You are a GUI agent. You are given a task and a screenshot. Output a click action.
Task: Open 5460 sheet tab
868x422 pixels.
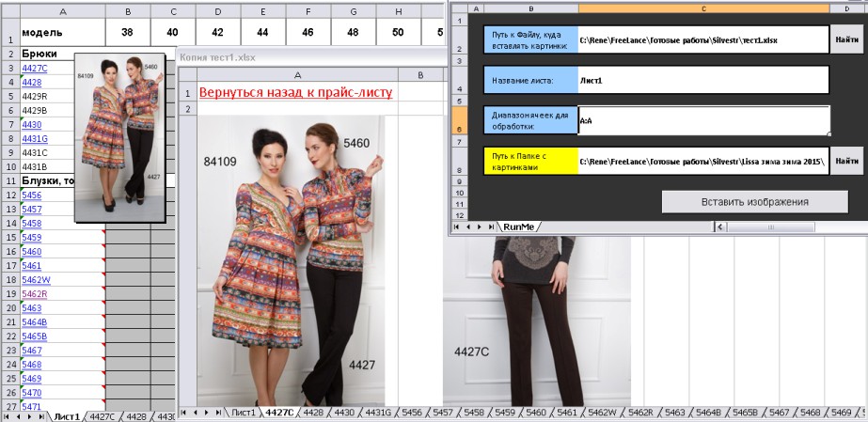[x=536, y=412]
